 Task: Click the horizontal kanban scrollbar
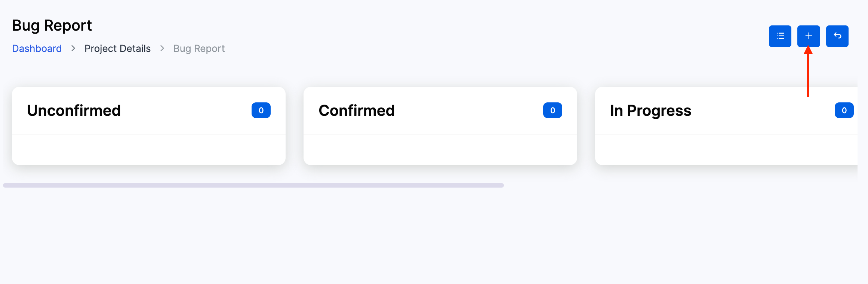(x=253, y=185)
